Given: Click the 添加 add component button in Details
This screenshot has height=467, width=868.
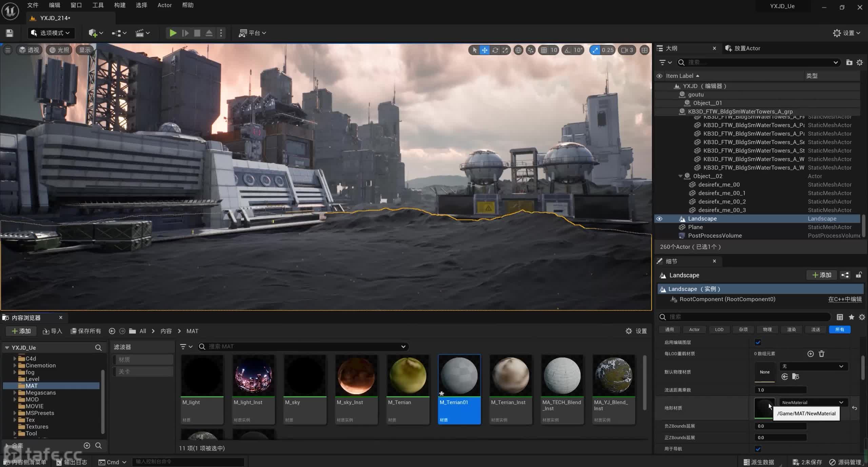Looking at the screenshot, I should (x=822, y=275).
